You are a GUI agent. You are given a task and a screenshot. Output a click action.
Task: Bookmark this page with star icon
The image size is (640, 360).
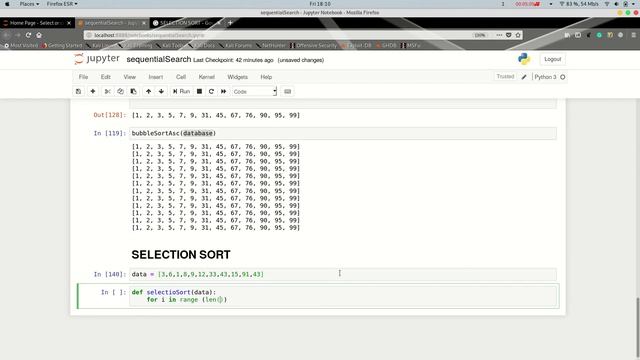(518, 35)
